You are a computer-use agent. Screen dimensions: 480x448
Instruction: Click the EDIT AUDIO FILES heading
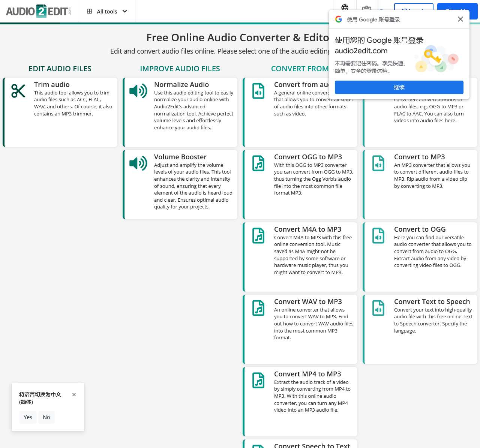pyautogui.click(x=60, y=69)
